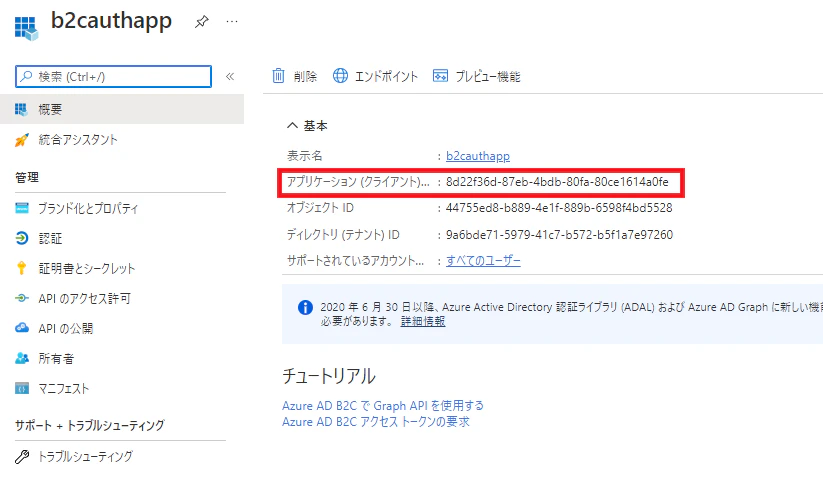Click the チュートリアル heading

[x=329, y=376]
